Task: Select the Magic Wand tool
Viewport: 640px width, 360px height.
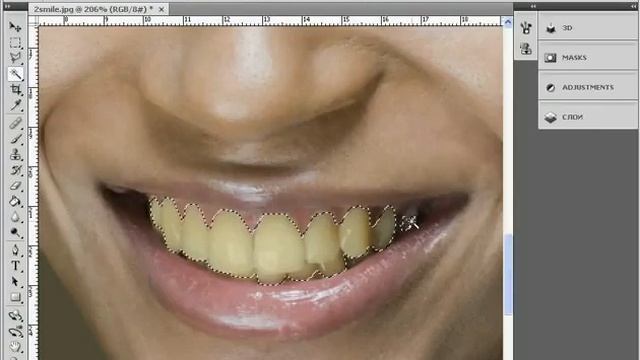Action: click(x=15, y=74)
